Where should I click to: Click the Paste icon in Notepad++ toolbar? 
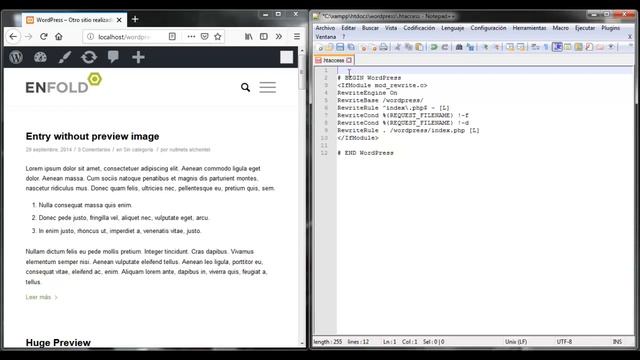tap(419, 47)
